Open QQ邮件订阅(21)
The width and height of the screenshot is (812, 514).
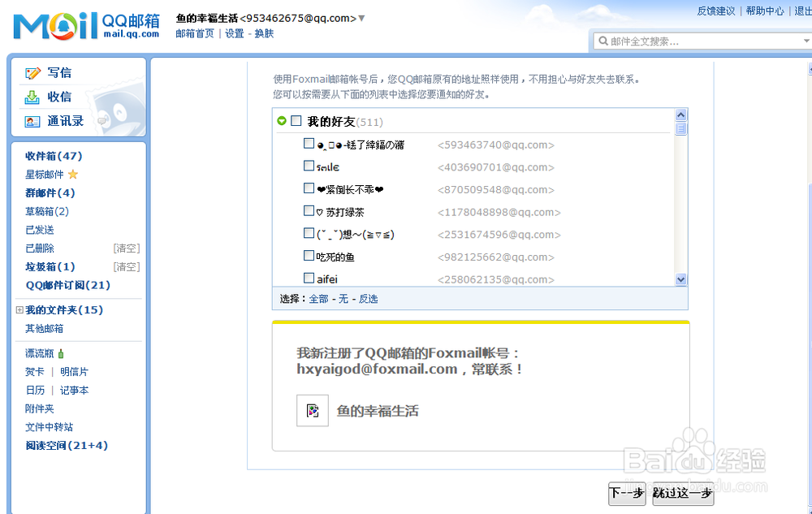[68, 285]
